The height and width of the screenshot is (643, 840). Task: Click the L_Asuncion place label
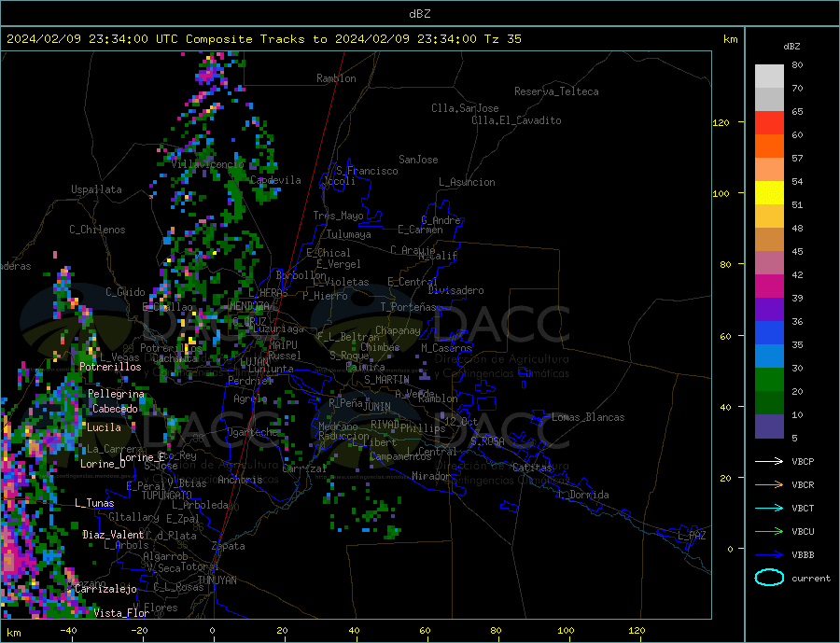[467, 182]
